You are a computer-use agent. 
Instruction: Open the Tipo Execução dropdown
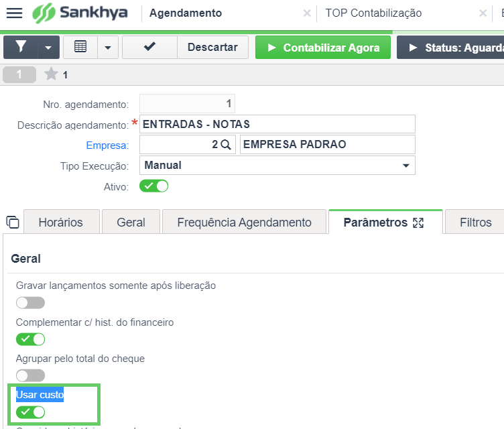point(277,166)
